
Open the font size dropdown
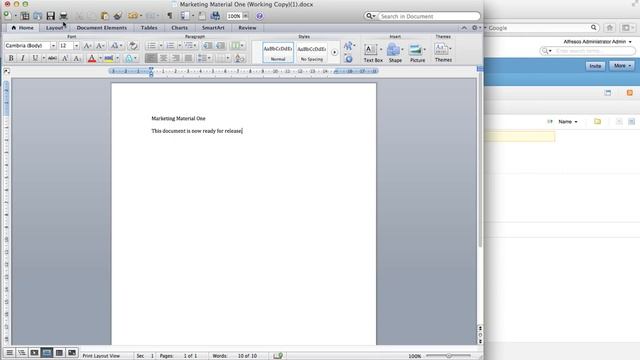[76, 46]
